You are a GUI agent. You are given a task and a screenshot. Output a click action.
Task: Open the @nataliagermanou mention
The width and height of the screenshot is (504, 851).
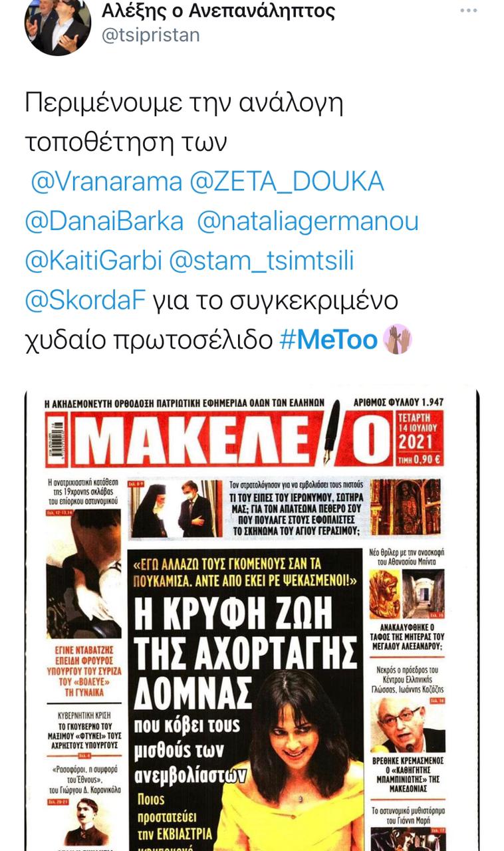click(308, 221)
